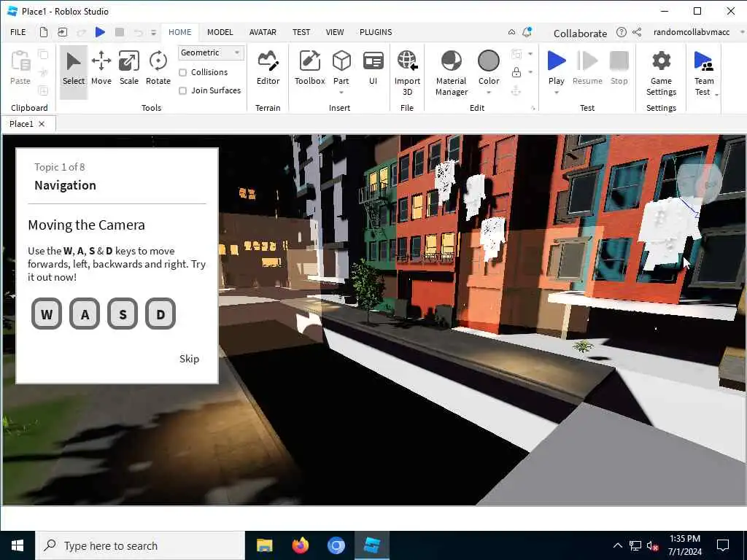747x560 pixels.
Task: Expand the Play options dropdown arrow
Action: pyautogui.click(x=557, y=93)
